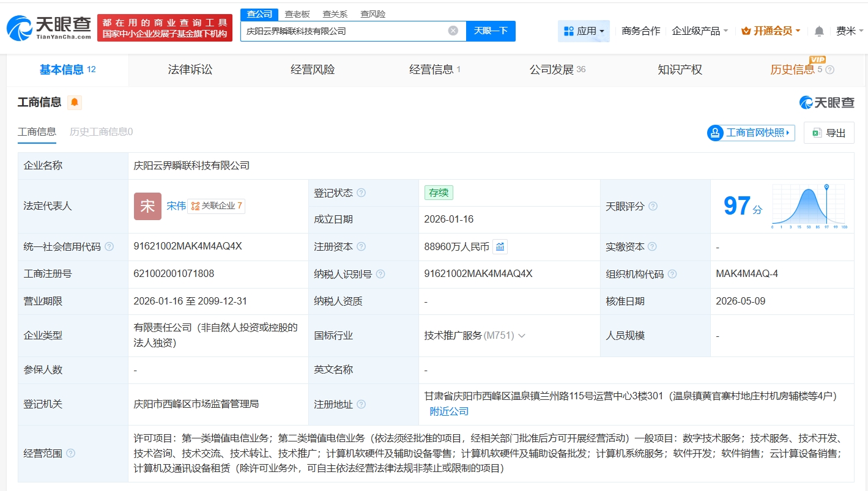Show help for 纳税人识别号
Image resolution: width=868 pixels, height=491 pixels.
380,274
